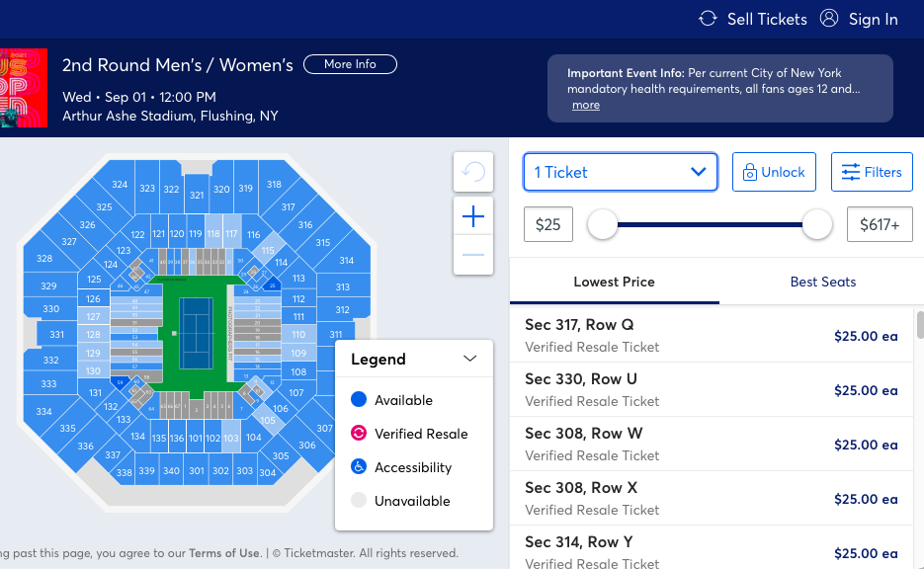Click the event thumbnail image
This screenshot has height=569, width=924.
click(24, 89)
